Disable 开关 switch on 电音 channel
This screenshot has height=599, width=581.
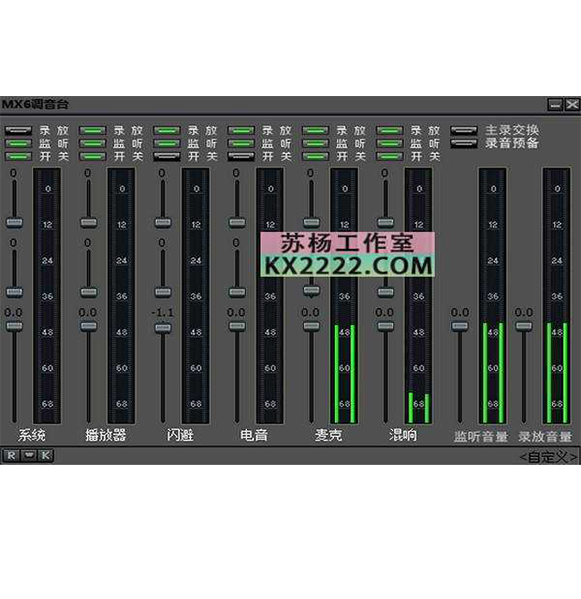click(241, 156)
